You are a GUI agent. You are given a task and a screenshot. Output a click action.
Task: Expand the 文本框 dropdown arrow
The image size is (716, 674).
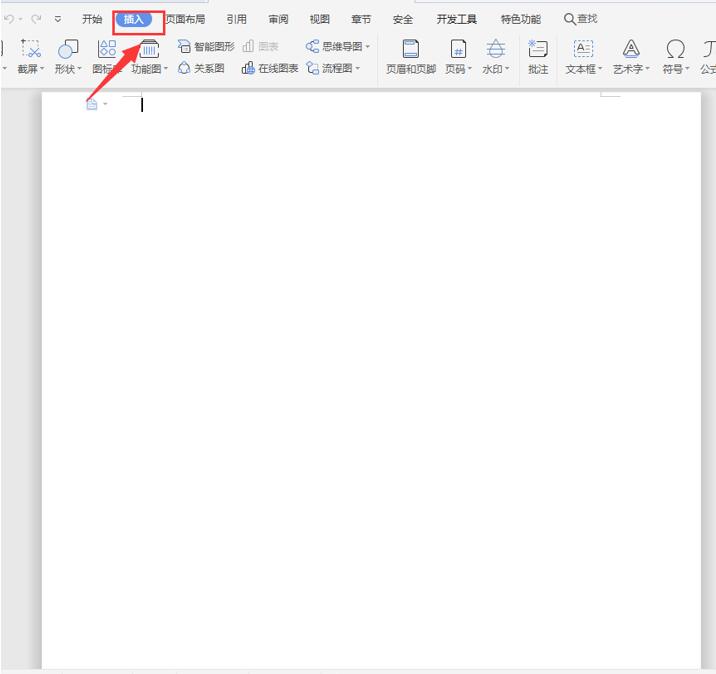pos(600,69)
